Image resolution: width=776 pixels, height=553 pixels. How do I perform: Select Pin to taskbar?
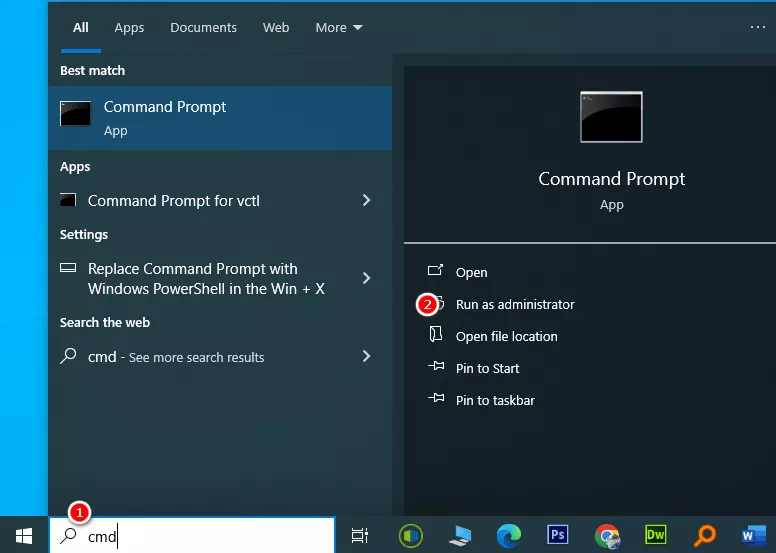coord(495,400)
